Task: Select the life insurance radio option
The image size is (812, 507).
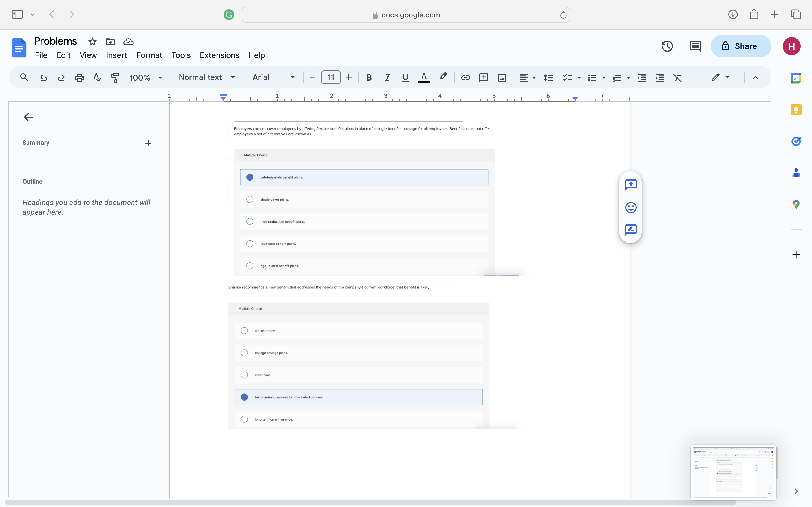Action: point(244,331)
